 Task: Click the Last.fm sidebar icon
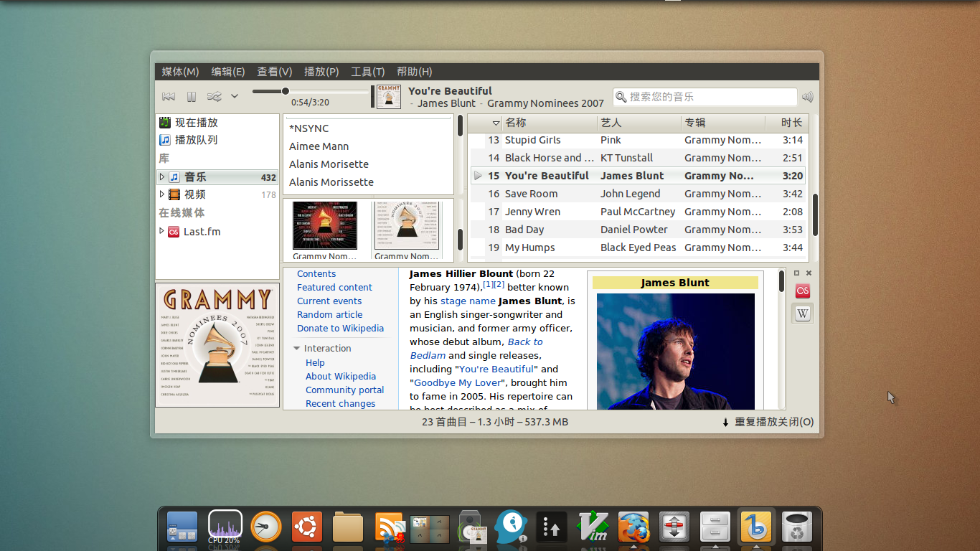(174, 232)
